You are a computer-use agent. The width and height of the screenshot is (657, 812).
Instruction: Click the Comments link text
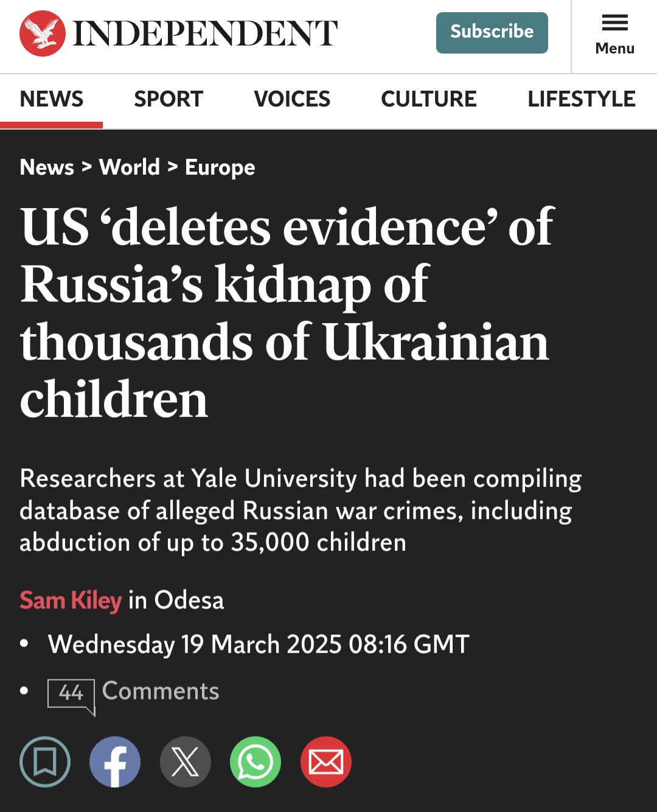point(161,691)
